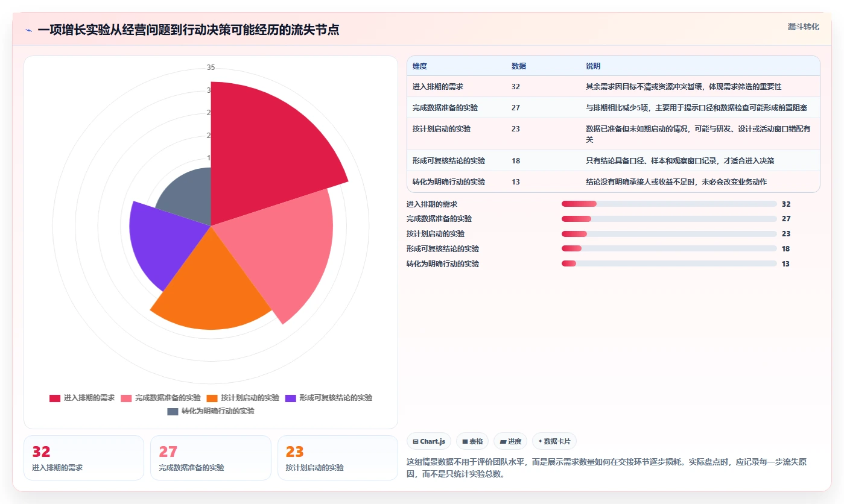Toggle the 完成数据准备的实验 legend swatch

point(126,398)
